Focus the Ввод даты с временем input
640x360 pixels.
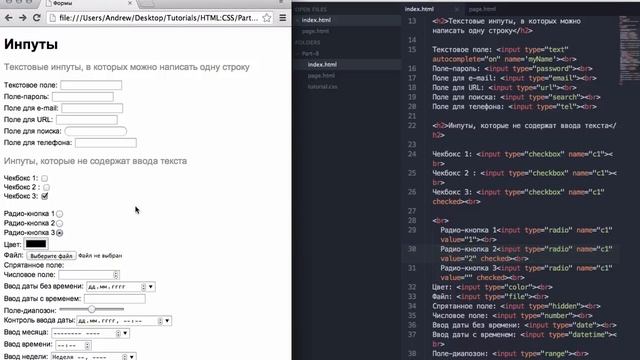click(x=115, y=298)
